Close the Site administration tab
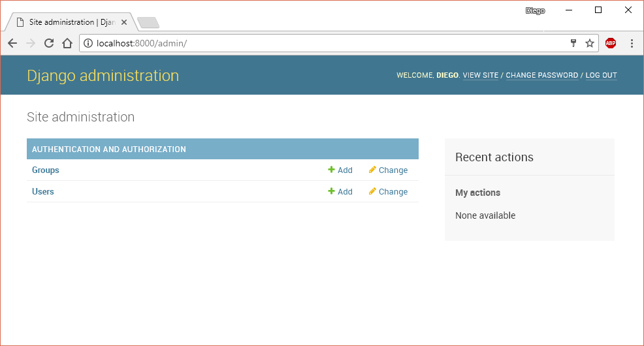The width and height of the screenshot is (644, 346). (124, 22)
